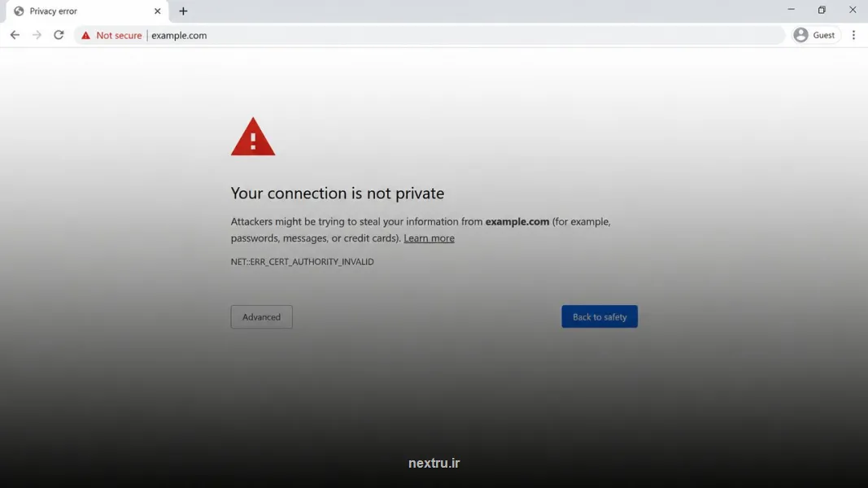Click the large red warning triangle

(x=253, y=137)
